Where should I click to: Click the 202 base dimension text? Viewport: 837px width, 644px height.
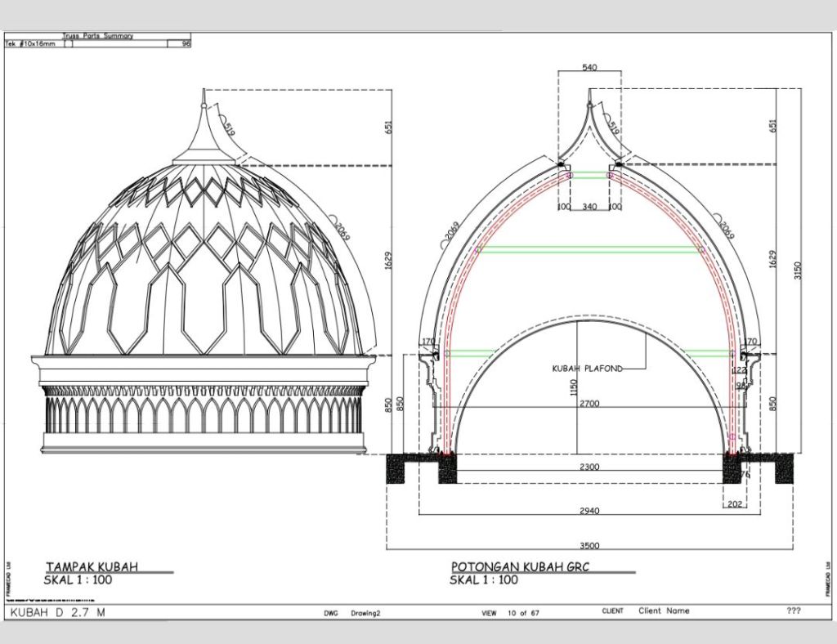pyautogui.click(x=734, y=504)
